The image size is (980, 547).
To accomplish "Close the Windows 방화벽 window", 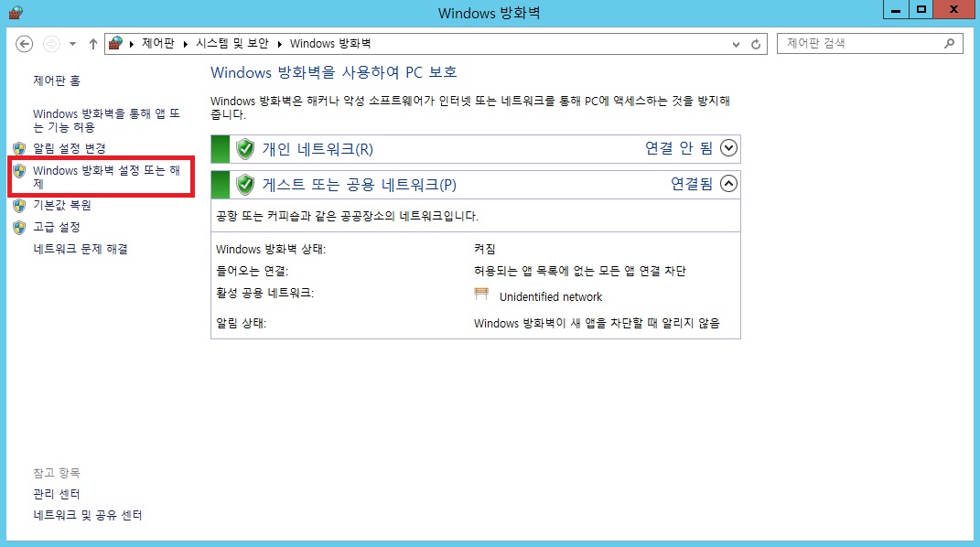I will (x=953, y=10).
